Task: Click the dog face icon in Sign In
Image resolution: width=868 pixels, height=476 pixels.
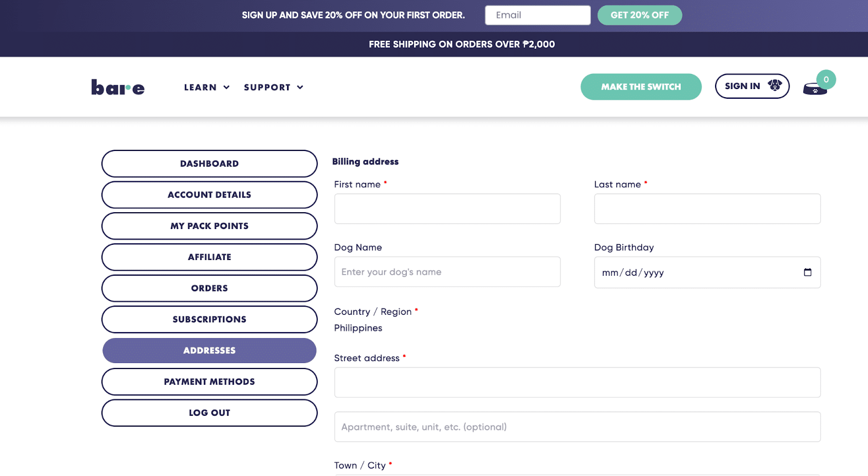Action: (x=774, y=86)
